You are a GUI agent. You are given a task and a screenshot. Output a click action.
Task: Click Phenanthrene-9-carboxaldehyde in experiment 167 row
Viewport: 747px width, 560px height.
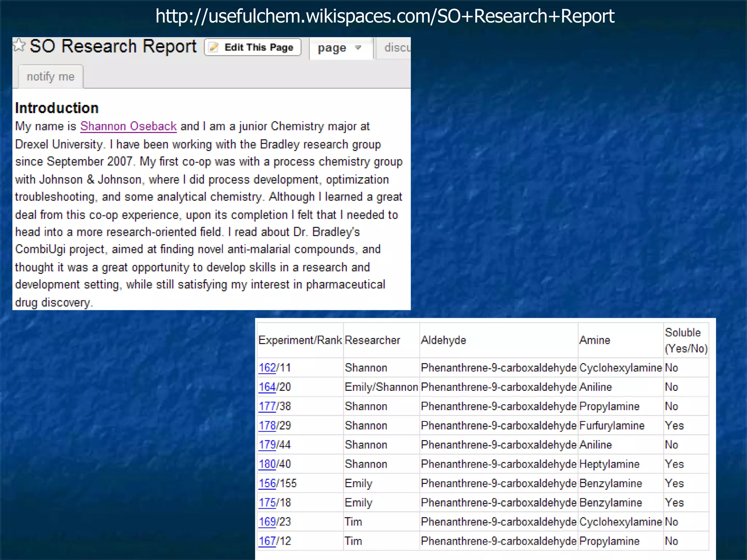point(499,541)
